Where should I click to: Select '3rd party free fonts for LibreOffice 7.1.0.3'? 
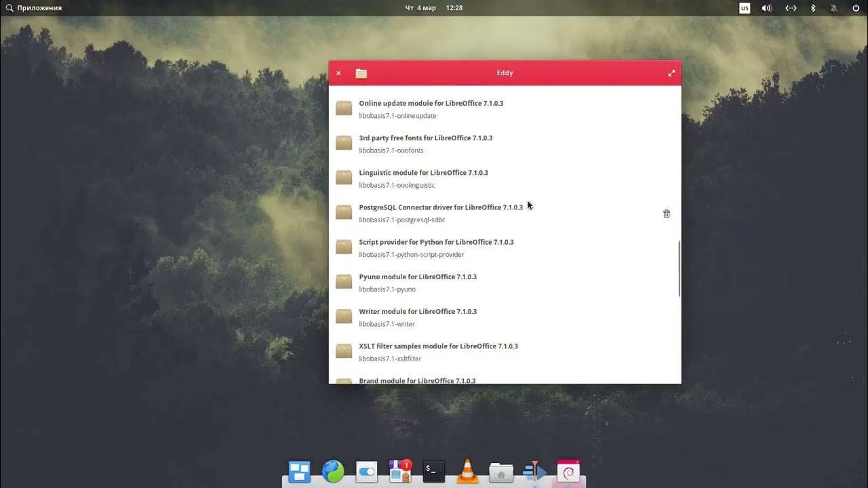point(426,138)
